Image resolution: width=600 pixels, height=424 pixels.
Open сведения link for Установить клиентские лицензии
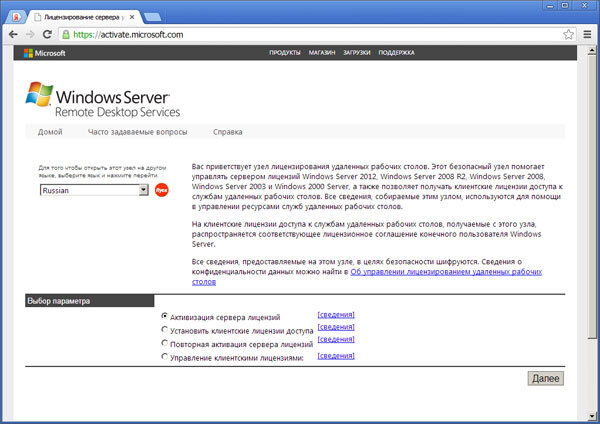click(x=336, y=327)
